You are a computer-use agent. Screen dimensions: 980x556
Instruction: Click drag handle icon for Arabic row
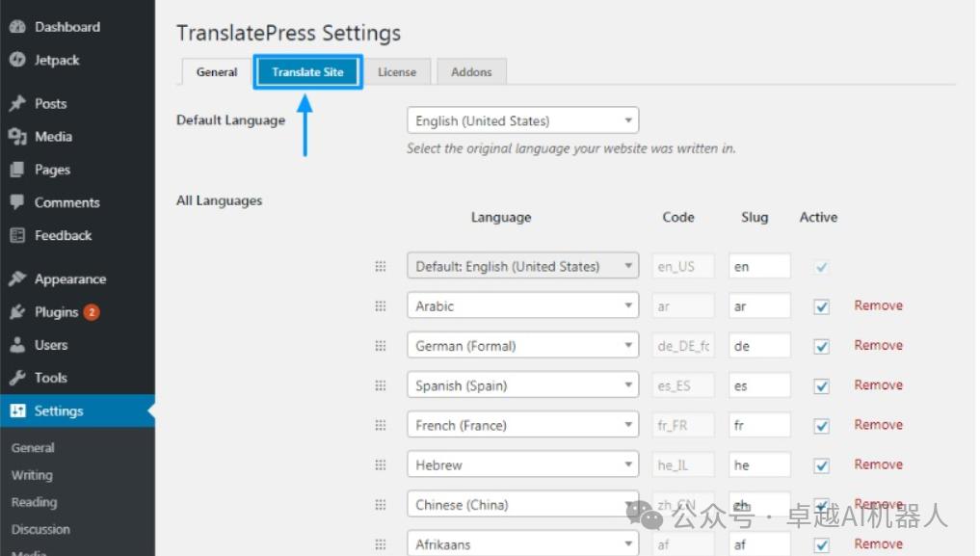point(380,306)
